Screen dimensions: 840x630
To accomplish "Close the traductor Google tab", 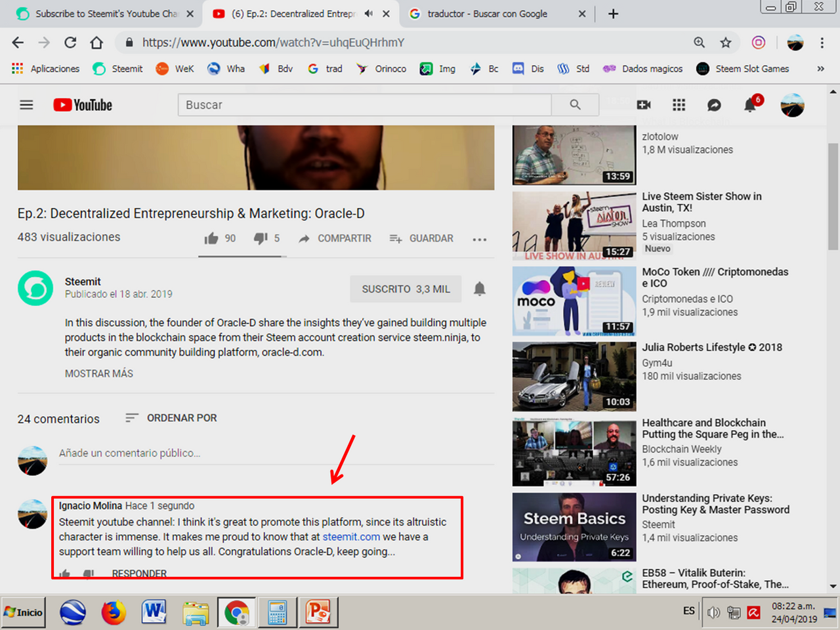I will [582, 14].
